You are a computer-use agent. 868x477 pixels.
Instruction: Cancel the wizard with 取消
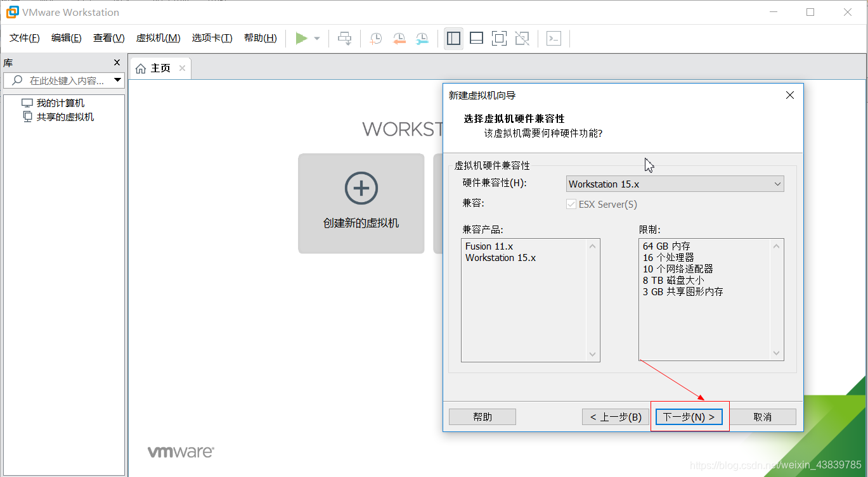[762, 417]
